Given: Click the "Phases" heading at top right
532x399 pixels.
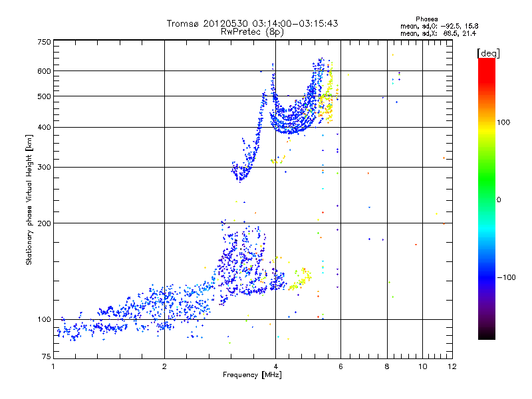Looking at the screenshot, I should (427, 19).
